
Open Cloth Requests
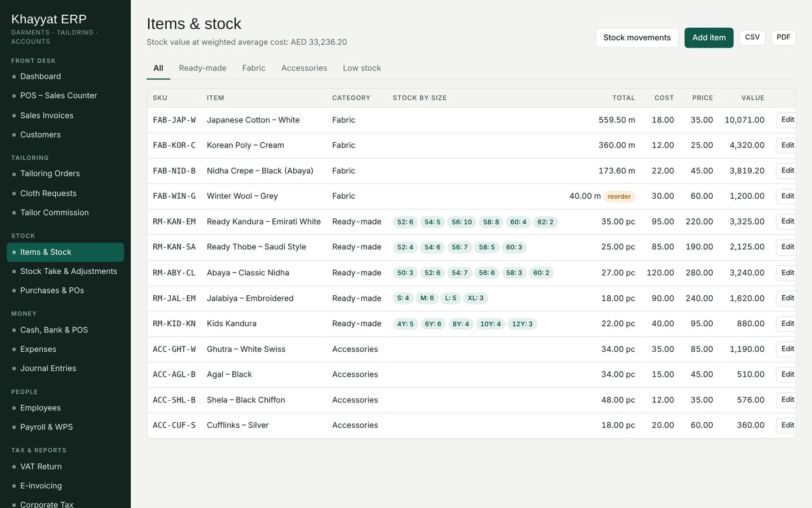65,193
